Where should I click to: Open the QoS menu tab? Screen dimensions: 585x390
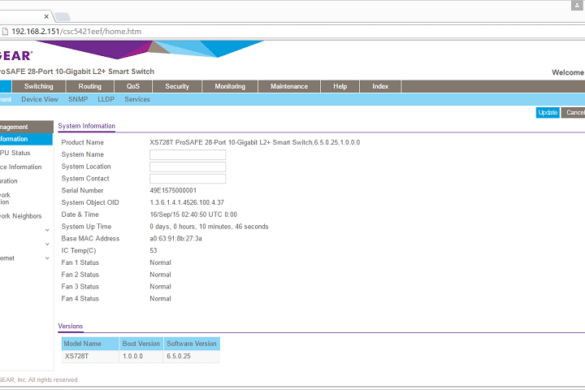pyautogui.click(x=133, y=86)
